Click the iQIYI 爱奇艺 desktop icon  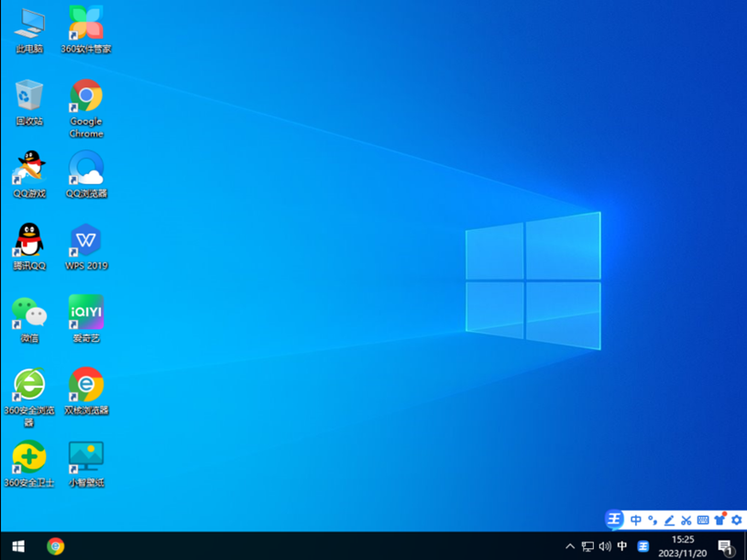(x=86, y=313)
